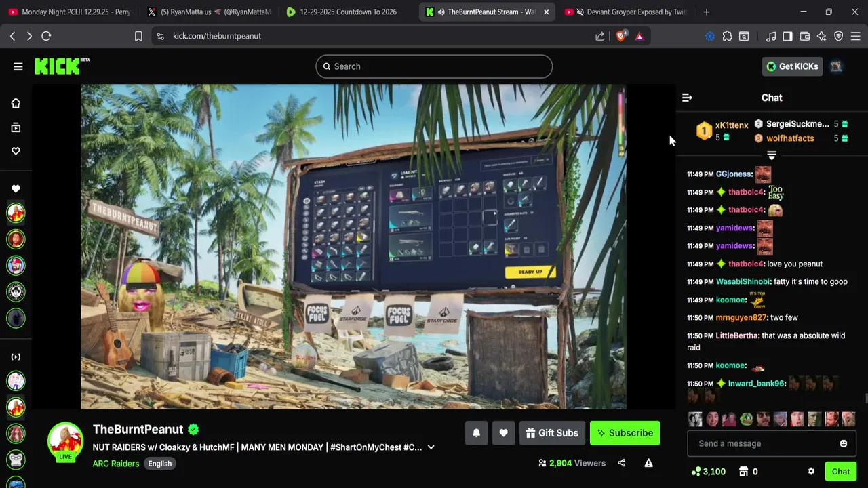Expand the gifters leaderboard chevron
The height and width of the screenshot is (488, 868).
(x=772, y=156)
